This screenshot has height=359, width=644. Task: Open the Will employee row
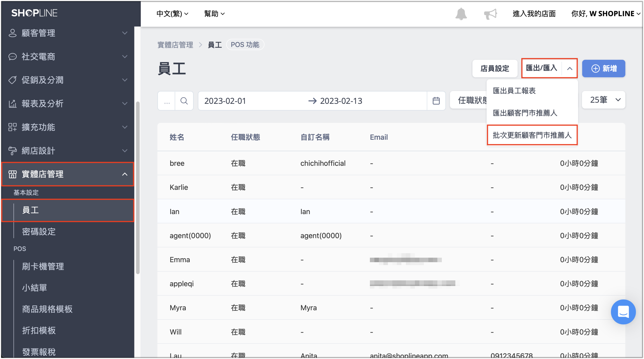(x=391, y=332)
